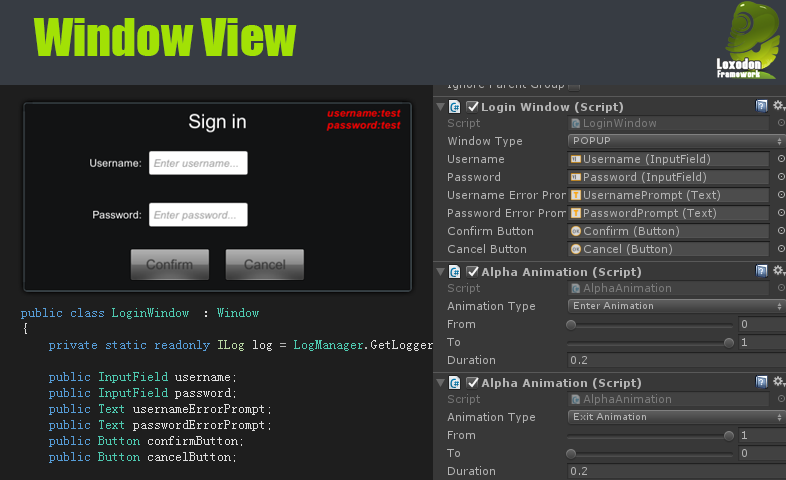Toggle Login Window script enabled checkbox
Viewport: 786px width, 480px height.
(x=472, y=107)
